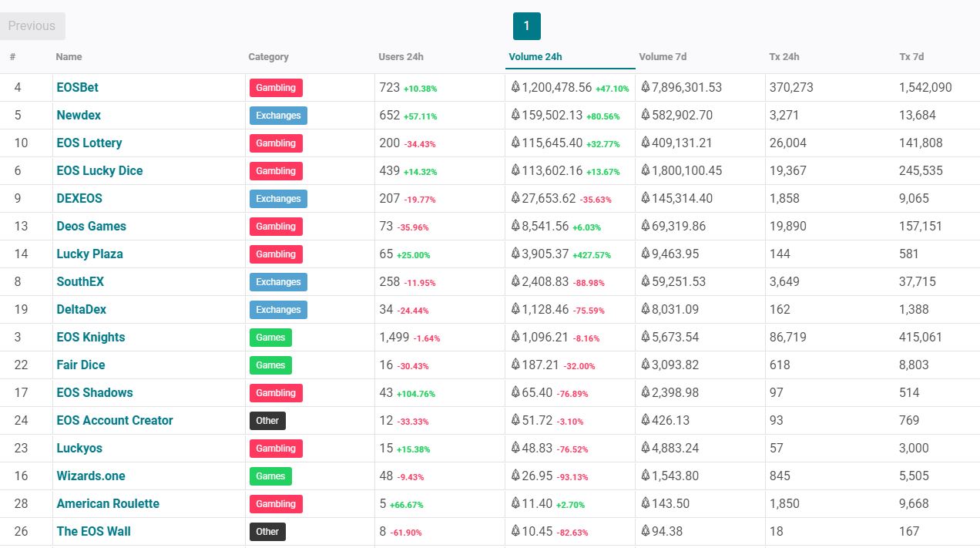This screenshot has width=980, height=548.
Task: Open the Wizards.one dapp link
Action: (91, 476)
